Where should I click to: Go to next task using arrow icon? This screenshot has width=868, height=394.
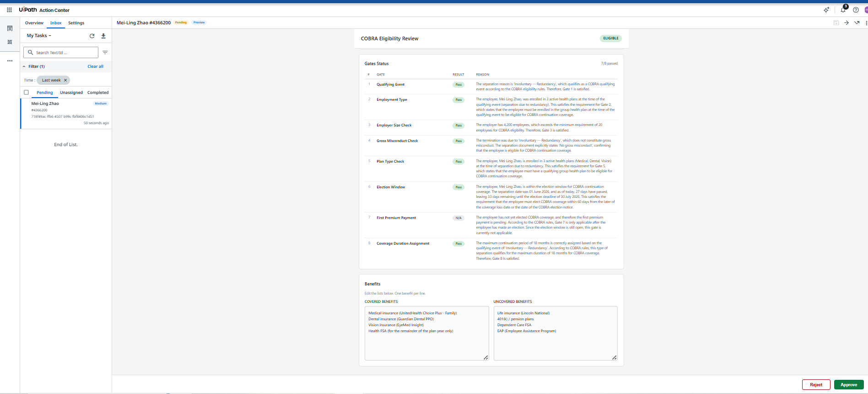846,23
